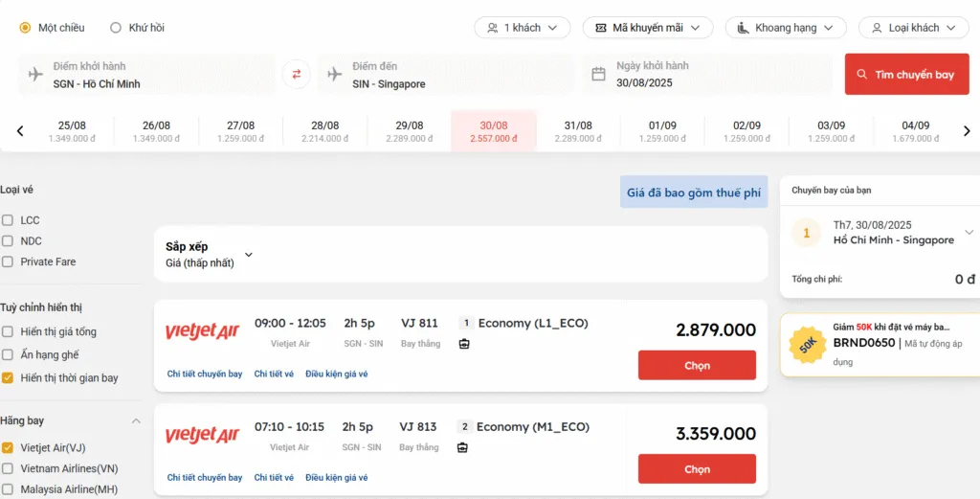980x499 pixels.
Task: Click the arrival airplane icon beside SIN
Action: [x=335, y=75]
